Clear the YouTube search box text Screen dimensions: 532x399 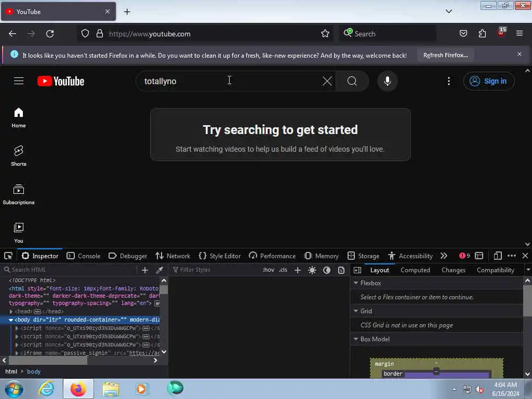327,81
